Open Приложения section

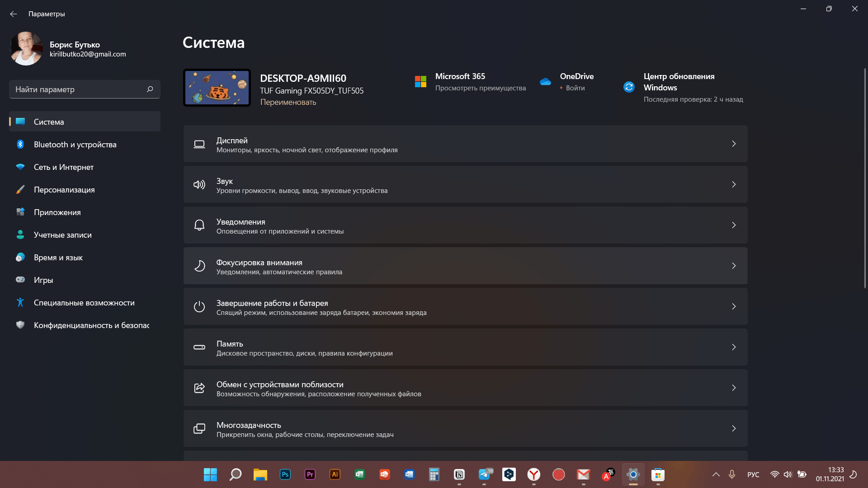pos(85,212)
